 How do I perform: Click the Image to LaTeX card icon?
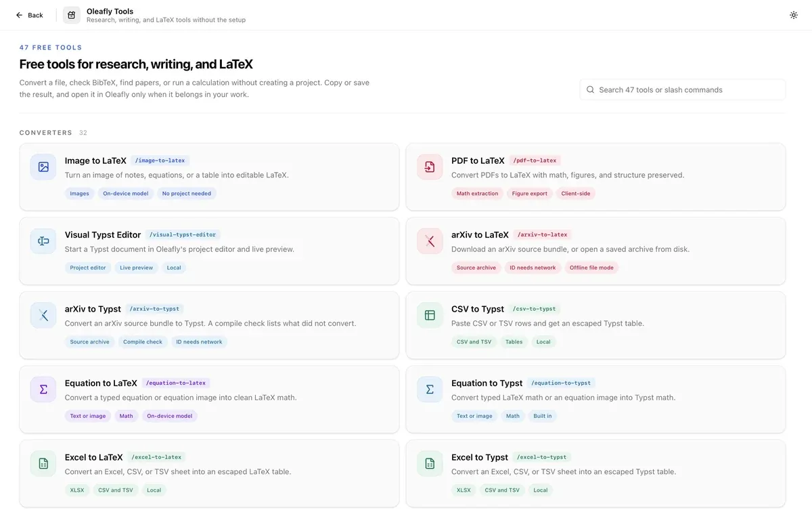tap(43, 167)
